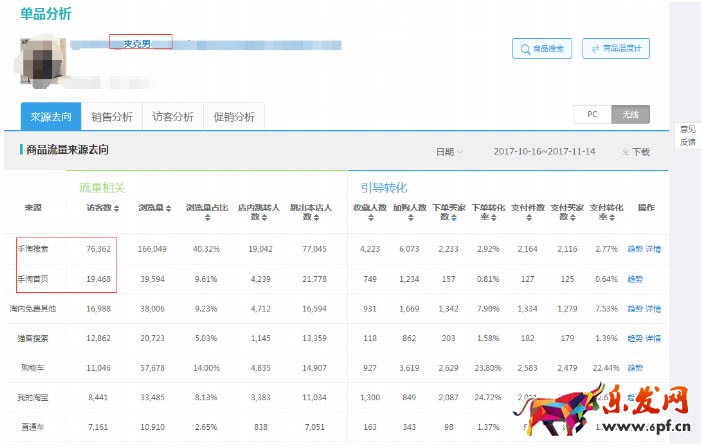Open 趋势 link for 手淘搜索 row
The image size is (701, 447).
(x=635, y=249)
